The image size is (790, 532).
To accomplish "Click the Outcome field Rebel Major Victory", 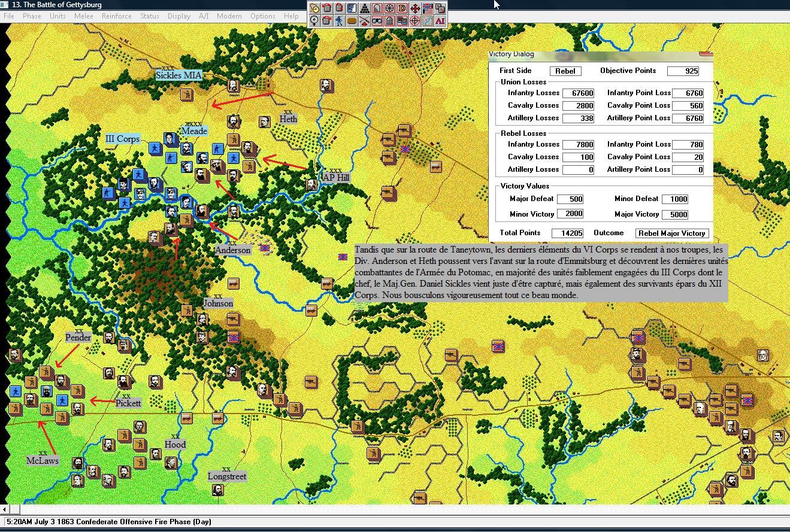I will [672, 233].
